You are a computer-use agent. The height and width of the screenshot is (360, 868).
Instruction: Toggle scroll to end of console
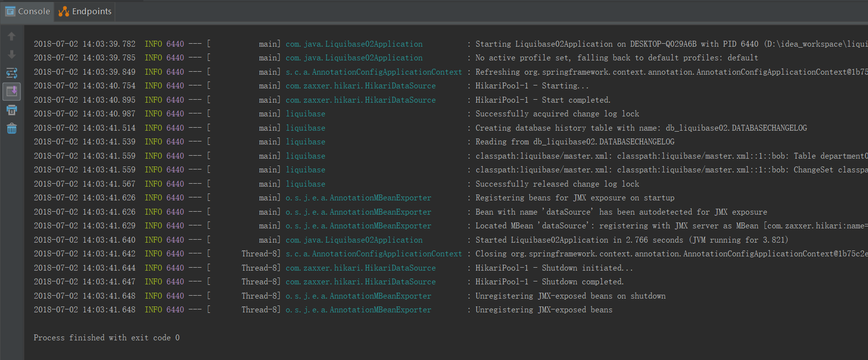(x=12, y=91)
